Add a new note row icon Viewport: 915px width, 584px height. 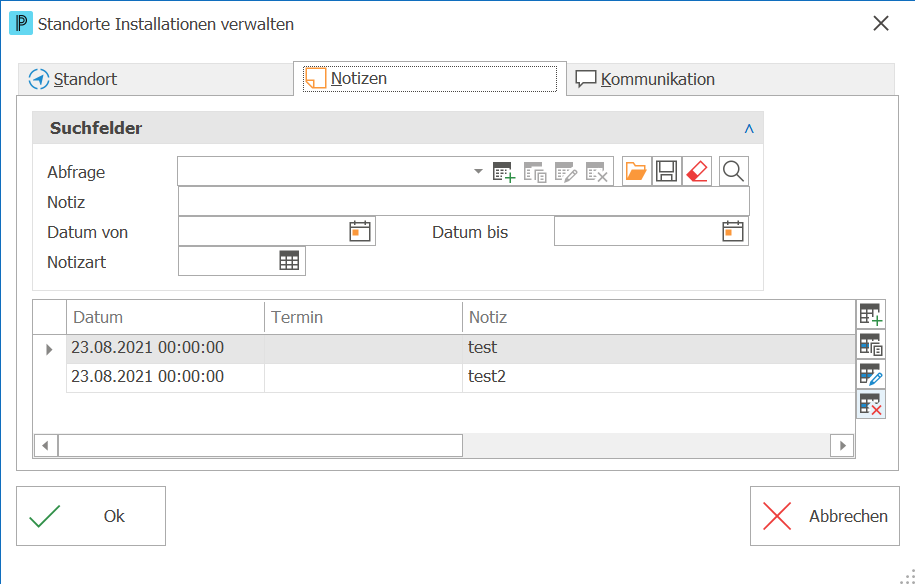coord(871,315)
